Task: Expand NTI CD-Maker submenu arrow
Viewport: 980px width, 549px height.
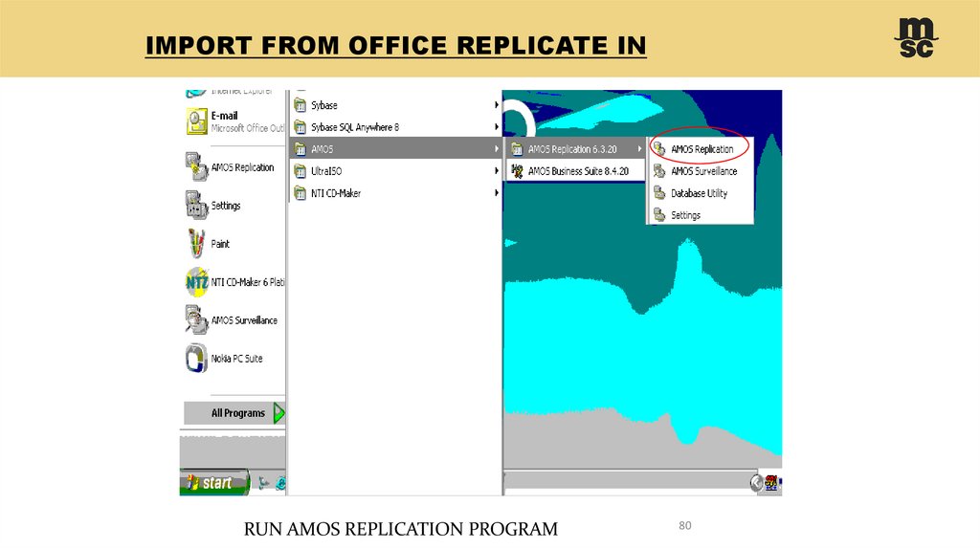Action: pyautogui.click(x=497, y=193)
